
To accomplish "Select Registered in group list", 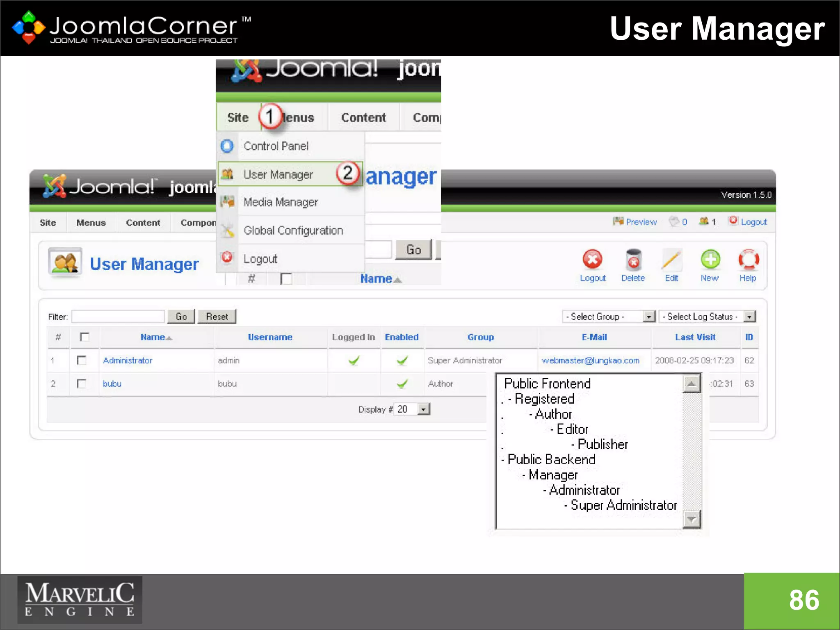I will point(544,399).
